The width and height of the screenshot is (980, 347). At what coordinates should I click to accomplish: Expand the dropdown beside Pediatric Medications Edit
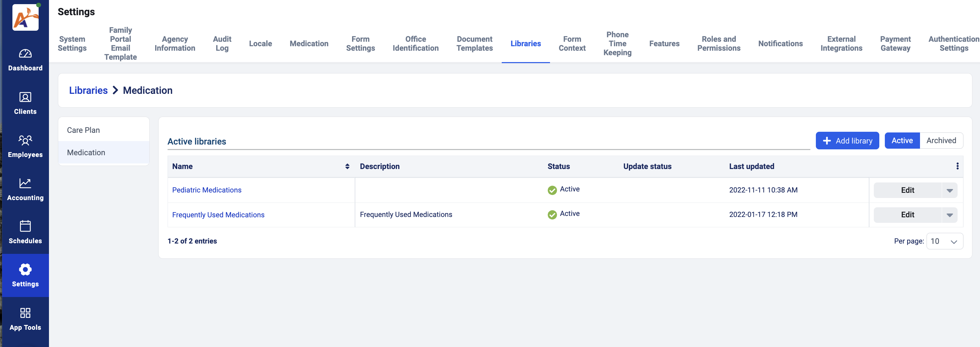point(949,191)
